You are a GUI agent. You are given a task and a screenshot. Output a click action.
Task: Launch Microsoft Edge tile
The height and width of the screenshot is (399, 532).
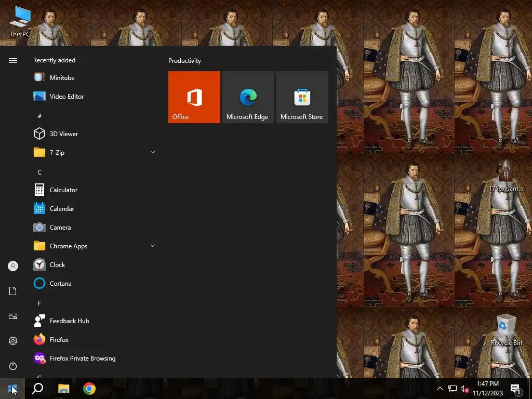click(x=248, y=97)
